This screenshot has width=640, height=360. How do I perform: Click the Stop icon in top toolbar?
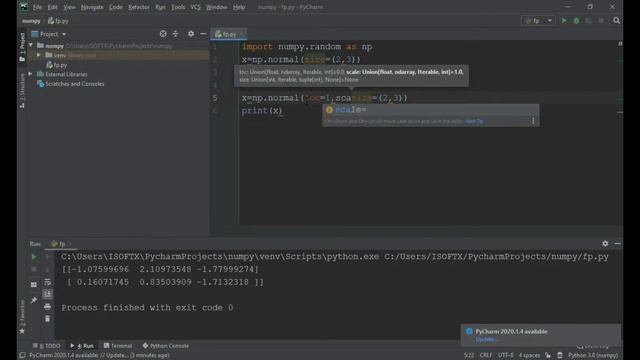[601, 20]
